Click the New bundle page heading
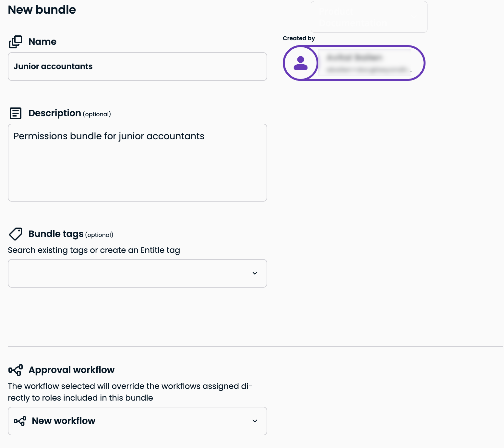Image resolution: width=504 pixels, height=448 pixels. pos(42,10)
